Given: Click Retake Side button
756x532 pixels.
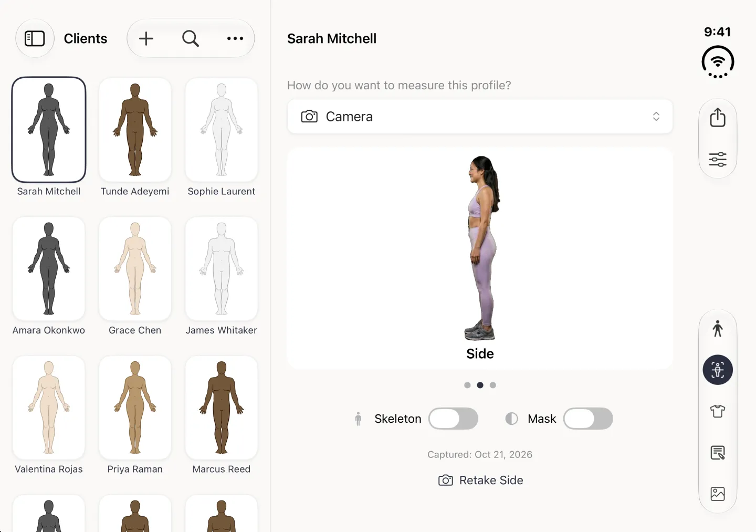Looking at the screenshot, I should (x=480, y=480).
